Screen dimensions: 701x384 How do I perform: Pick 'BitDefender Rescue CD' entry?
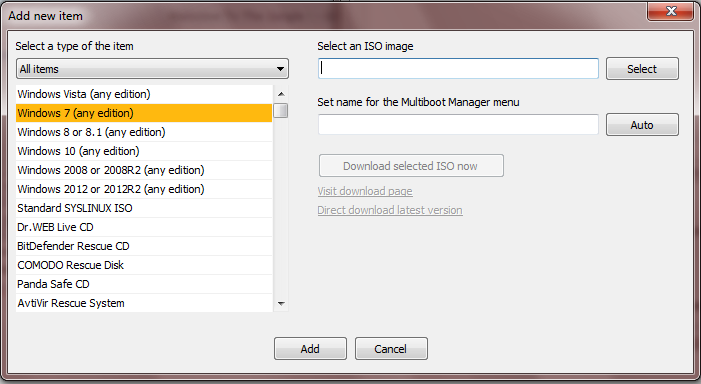(144, 246)
